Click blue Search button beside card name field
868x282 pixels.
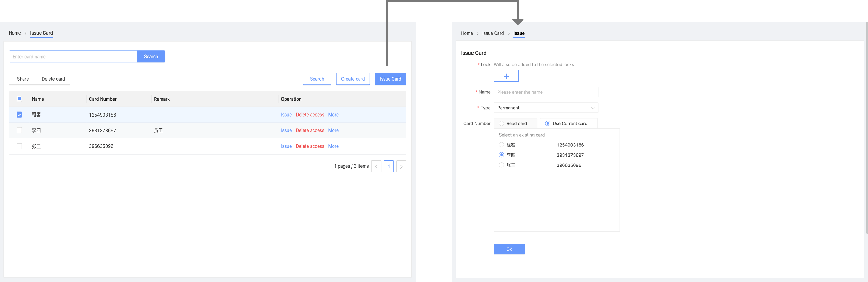point(151,57)
